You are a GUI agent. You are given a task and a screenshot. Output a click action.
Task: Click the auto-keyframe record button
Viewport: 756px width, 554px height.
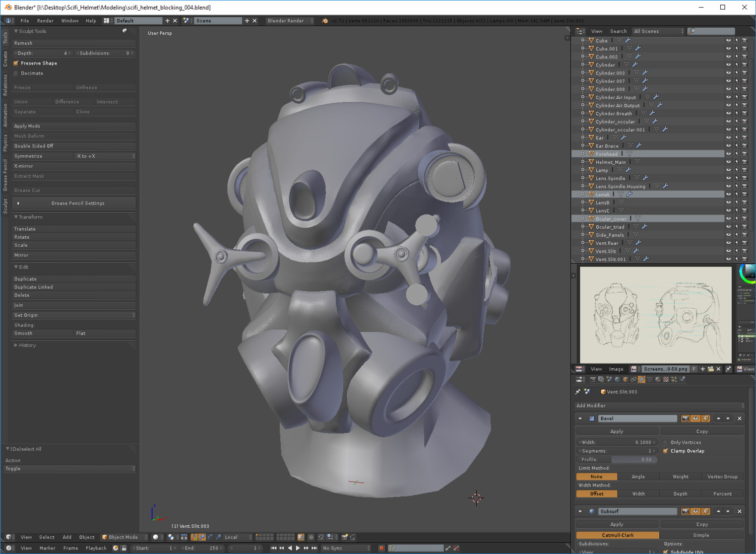click(382, 548)
